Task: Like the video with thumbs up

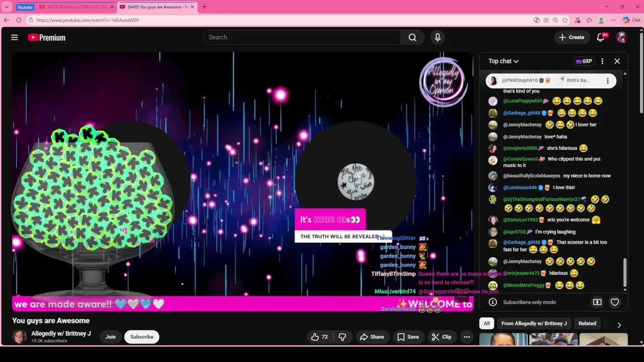Action: click(x=319, y=337)
